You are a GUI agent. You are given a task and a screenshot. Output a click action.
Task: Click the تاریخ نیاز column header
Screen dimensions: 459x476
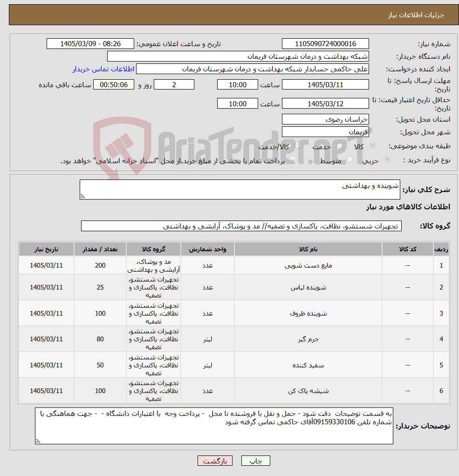coord(46,249)
